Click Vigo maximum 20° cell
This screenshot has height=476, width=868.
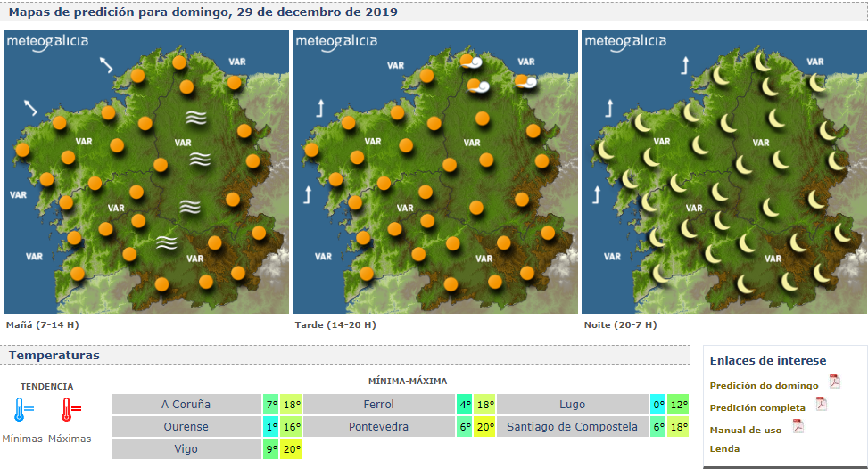point(291,449)
